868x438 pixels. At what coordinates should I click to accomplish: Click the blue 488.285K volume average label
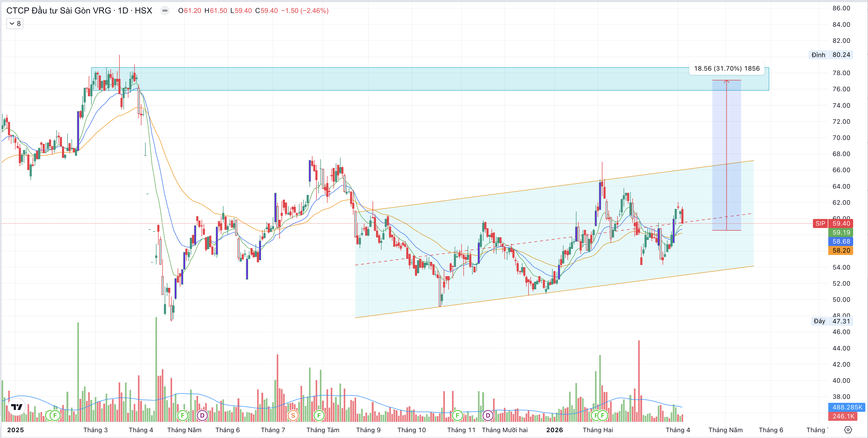pos(847,407)
